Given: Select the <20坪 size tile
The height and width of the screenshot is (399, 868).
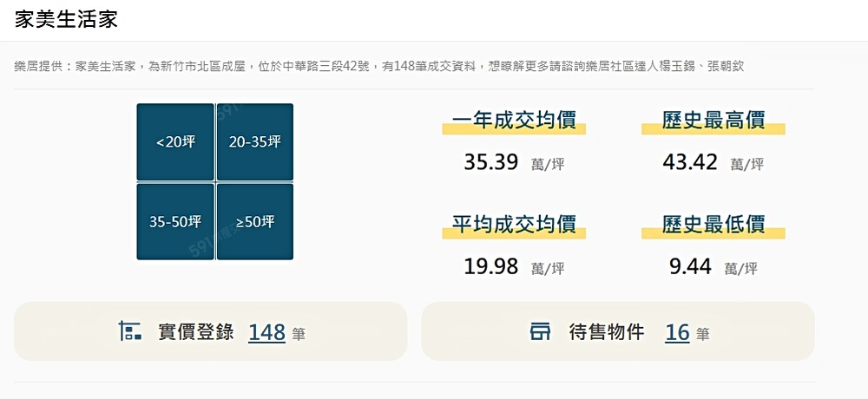Looking at the screenshot, I should click(x=175, y=142).
